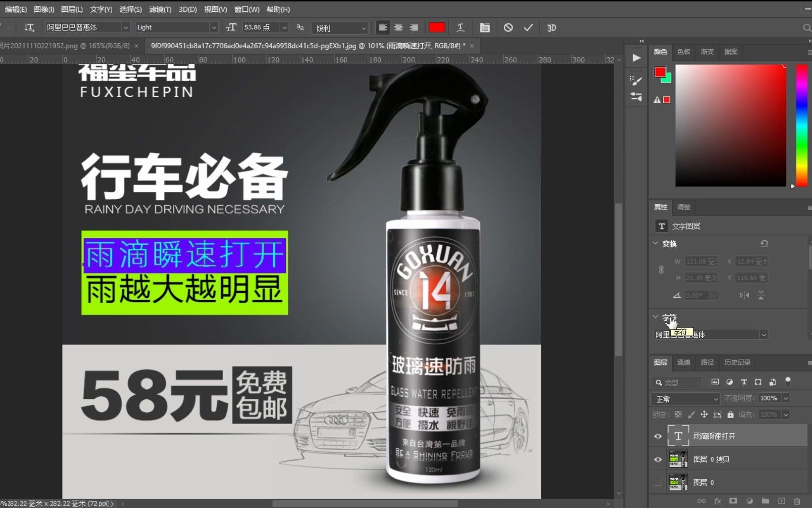812x508 pixels.
Task: Delete the selected layer
Action: (x=797, y=501)
